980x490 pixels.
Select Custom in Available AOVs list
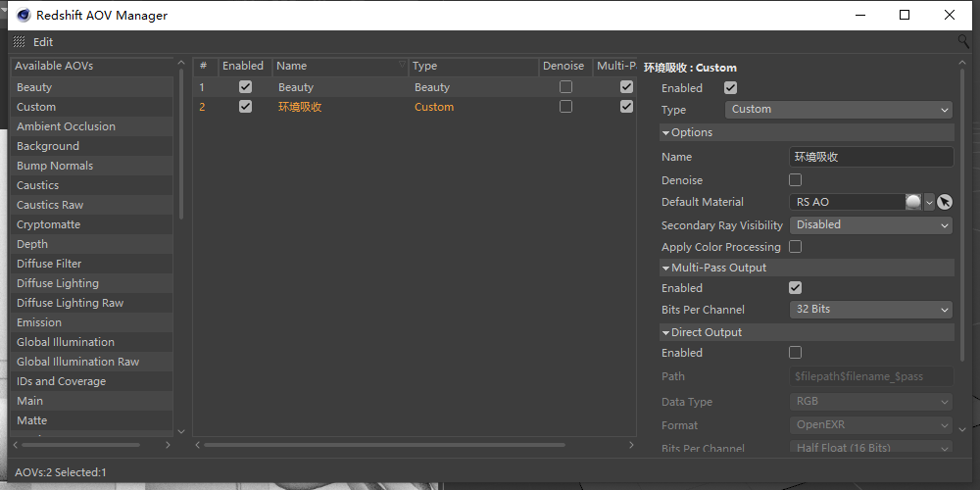click(92, 107)
